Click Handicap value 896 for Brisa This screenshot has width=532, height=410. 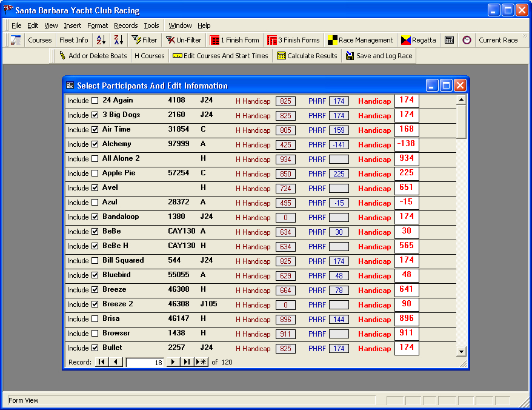407,318
